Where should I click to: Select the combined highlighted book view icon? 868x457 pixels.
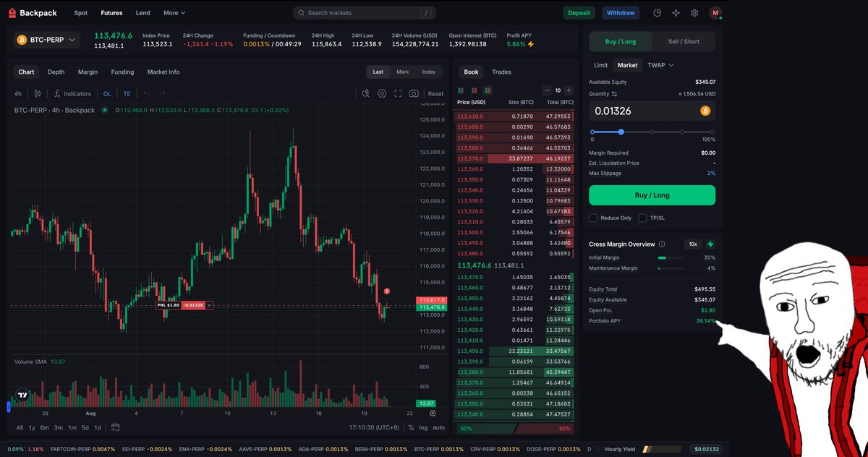(488, 90)
